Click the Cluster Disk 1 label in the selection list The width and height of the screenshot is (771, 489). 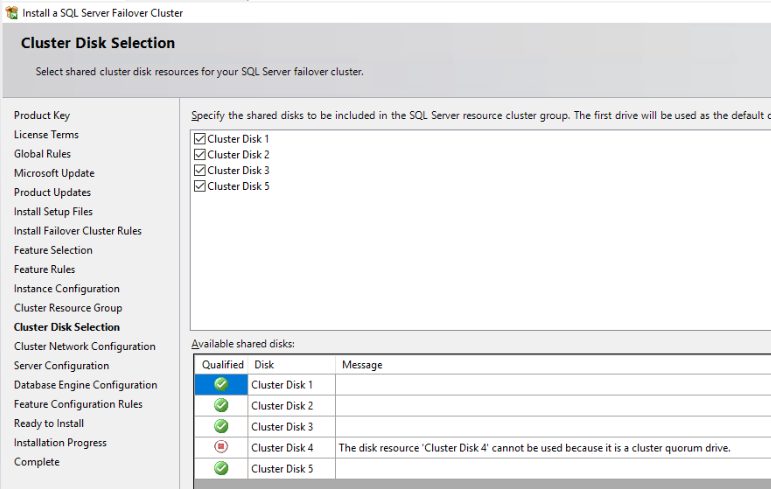pos(238,139)
